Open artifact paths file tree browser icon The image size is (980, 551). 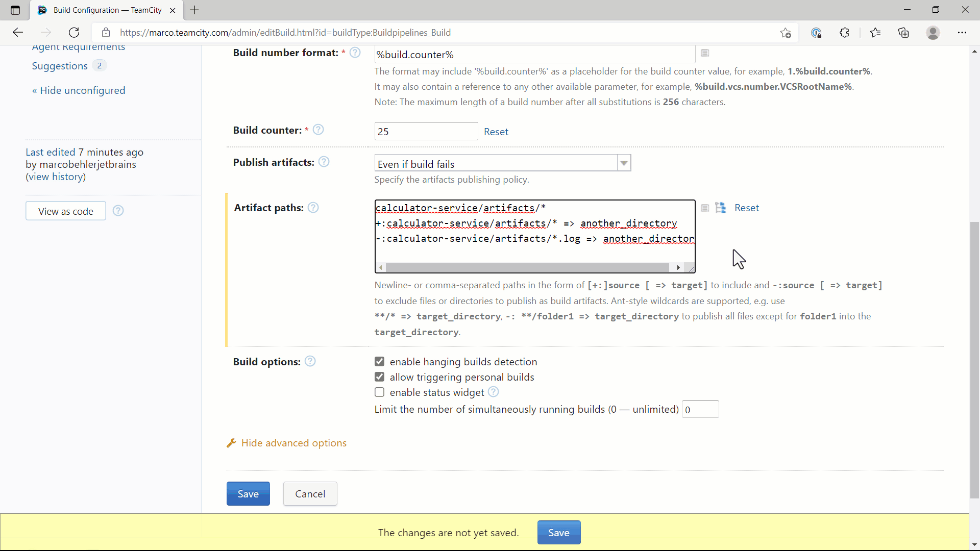click(x=721, y=208)
